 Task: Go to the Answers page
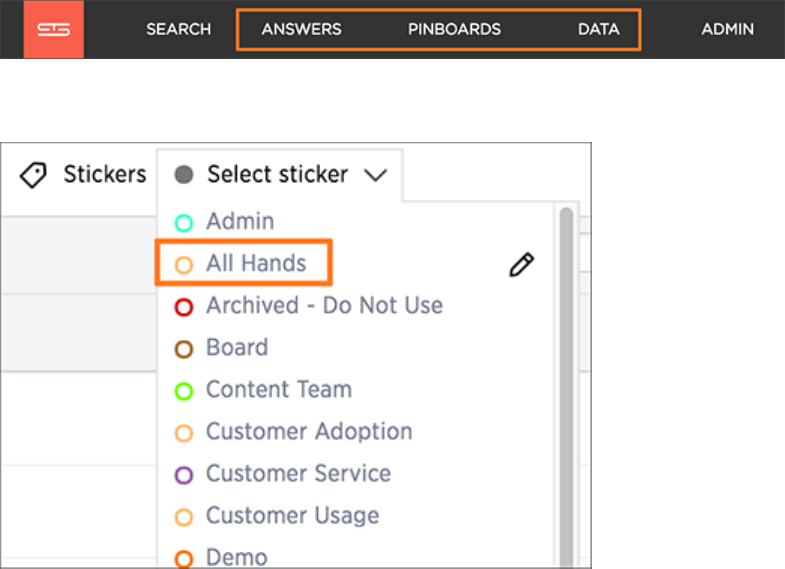click(x=301, y=29)
